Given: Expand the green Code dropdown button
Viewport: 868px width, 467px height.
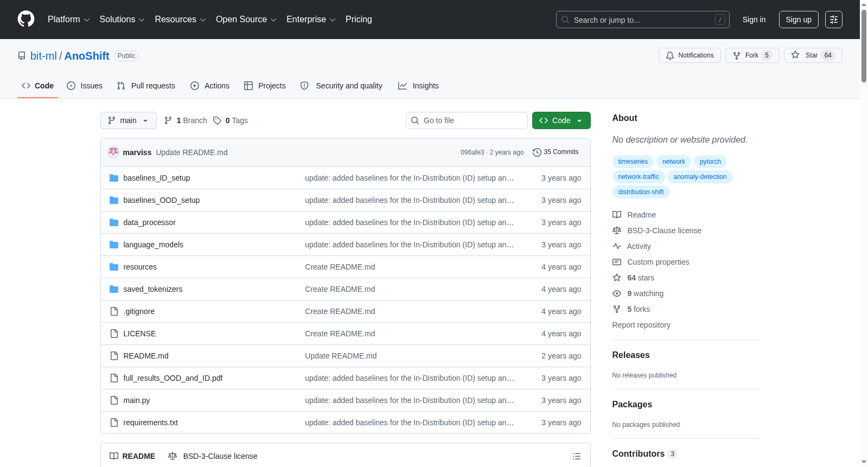Looking at the screenshot, I should pos(561,120).
